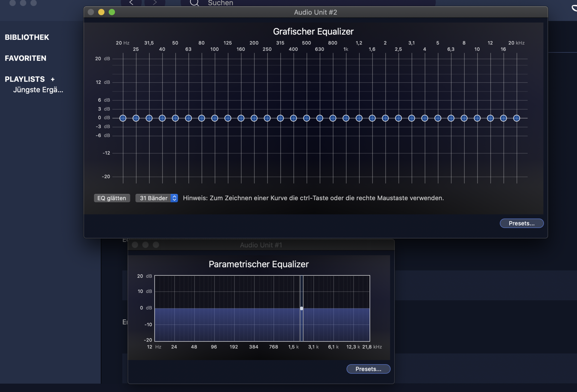The image size is (577, 392).
Task: Select the 400 Hz band slider handle
Action: 294,118
